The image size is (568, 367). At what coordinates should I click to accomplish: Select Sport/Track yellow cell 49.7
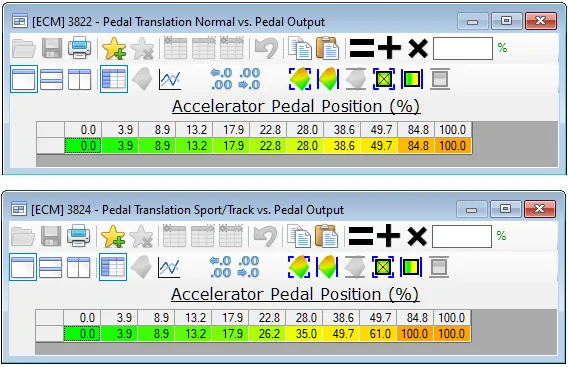click(x=341, y=334)
